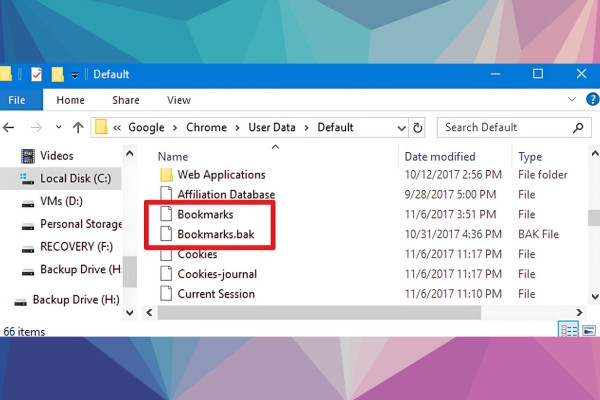This screenshot has width=600, height=400.
Task: Switch to the View ribbon tab
Action: (x=179, y=100)
